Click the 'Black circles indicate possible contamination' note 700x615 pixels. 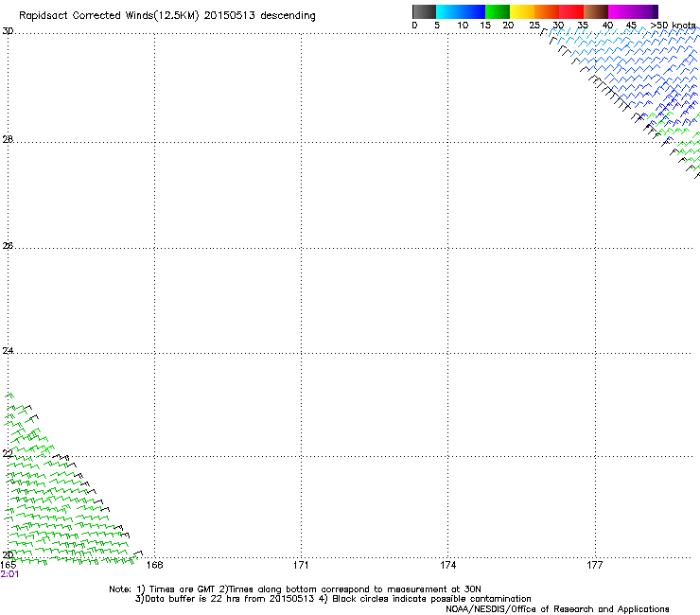pyautogui.click(x=431, y=599)
